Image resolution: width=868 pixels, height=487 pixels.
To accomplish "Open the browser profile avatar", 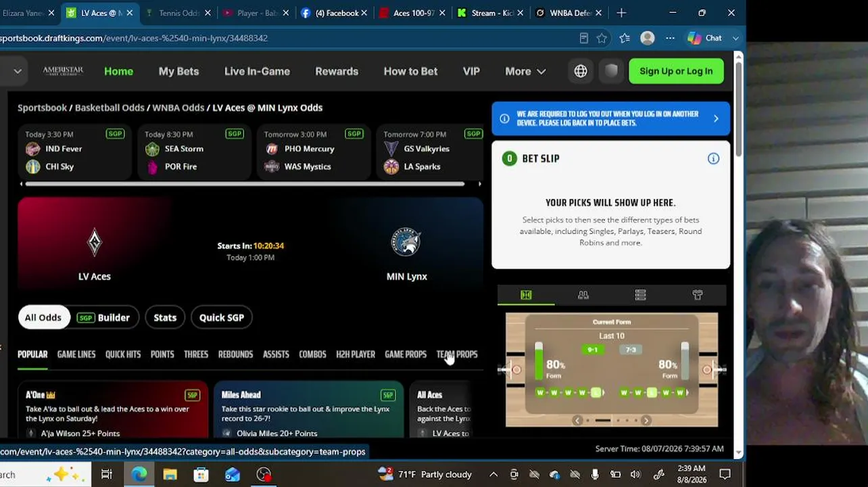I will 648,38.
